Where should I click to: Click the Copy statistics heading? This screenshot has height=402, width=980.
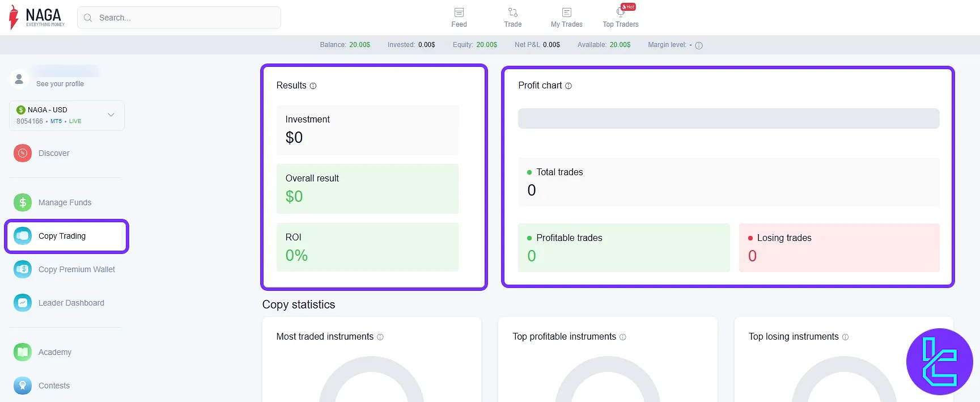click(299, 304)
